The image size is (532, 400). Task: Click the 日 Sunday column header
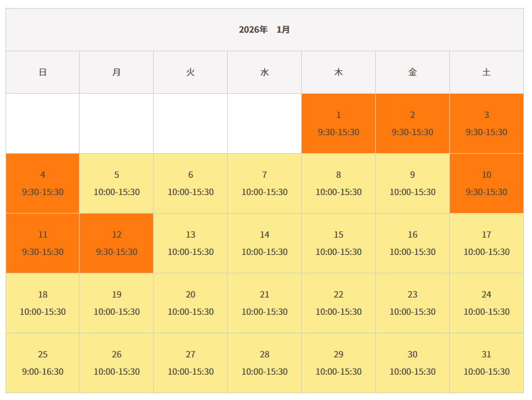43,72
